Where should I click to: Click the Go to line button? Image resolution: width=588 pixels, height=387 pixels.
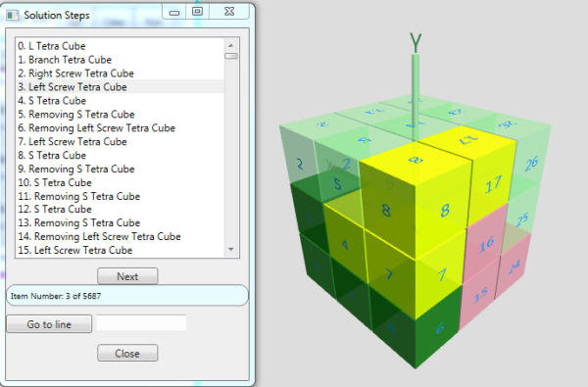click(49, 324)
